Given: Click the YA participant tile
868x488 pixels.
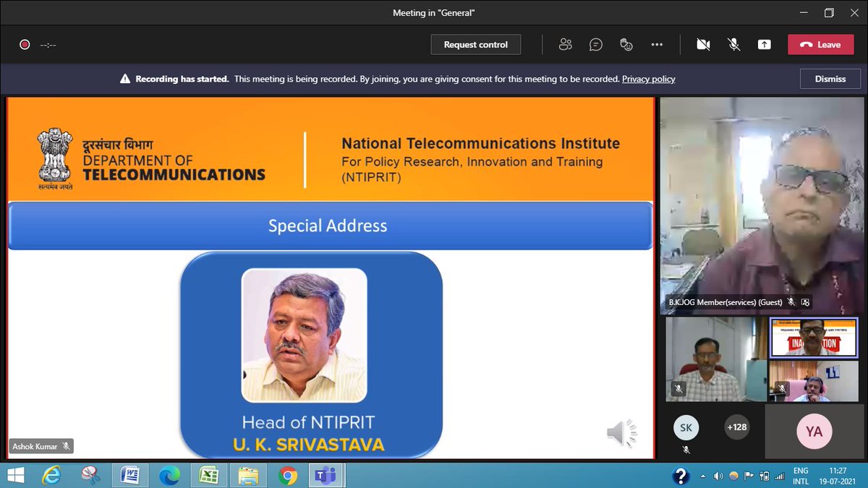Looking at the screenshot, I should point(814,432).
